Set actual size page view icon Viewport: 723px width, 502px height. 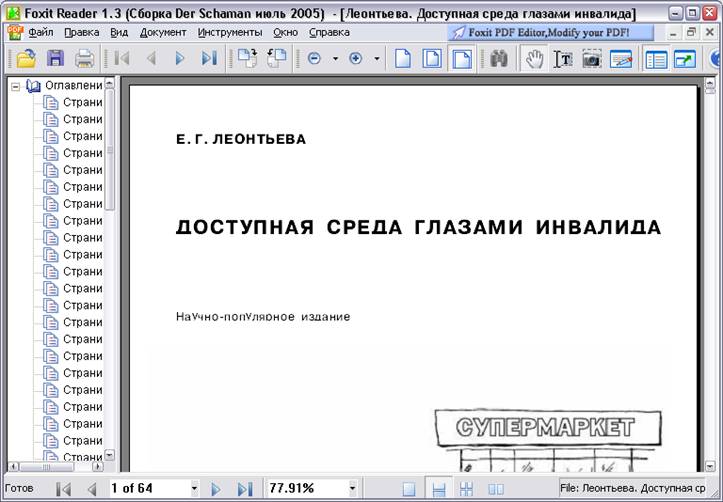tap(403, 59)
